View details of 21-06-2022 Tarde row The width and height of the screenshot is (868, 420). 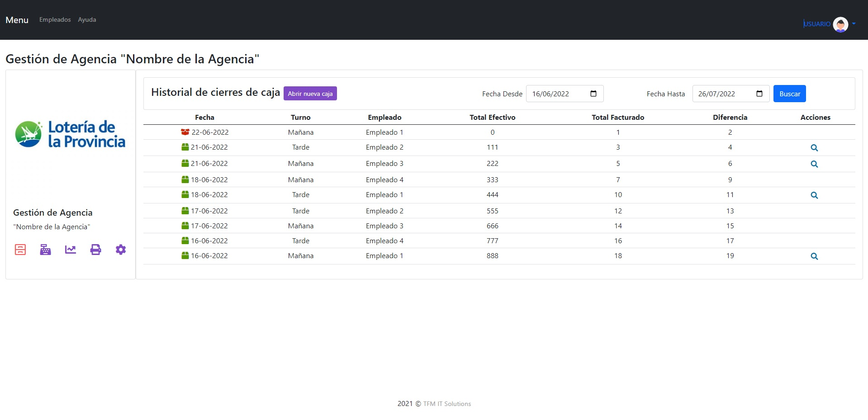coord(814,148)
